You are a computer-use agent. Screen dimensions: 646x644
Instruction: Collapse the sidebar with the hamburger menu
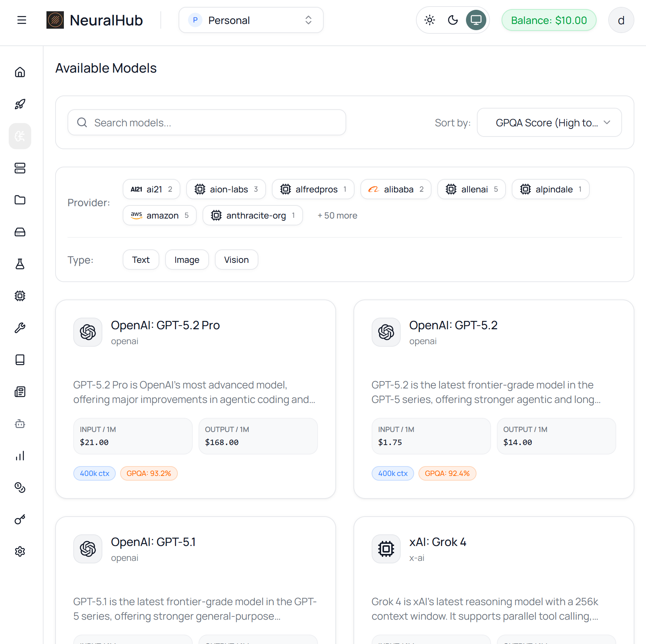tap(21, 20)
